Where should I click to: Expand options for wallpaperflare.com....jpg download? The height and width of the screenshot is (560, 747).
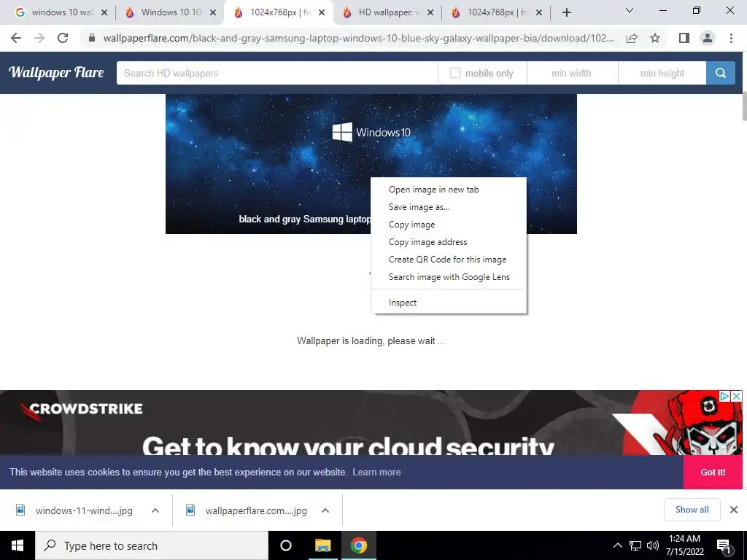click(325, 510)
